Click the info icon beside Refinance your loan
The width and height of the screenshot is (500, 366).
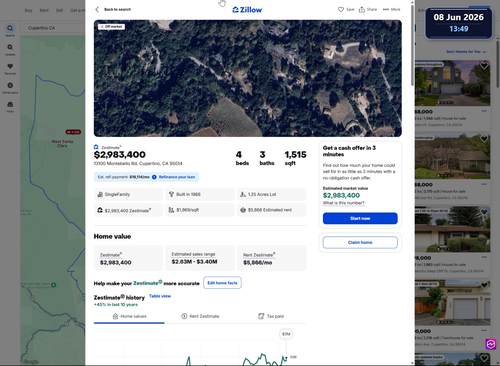pos(154,177)
